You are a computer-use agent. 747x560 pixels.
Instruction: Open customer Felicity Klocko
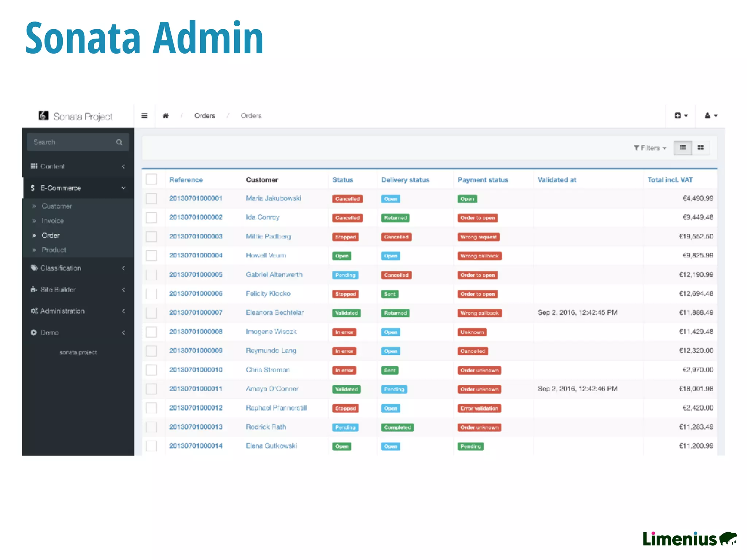point(268,293)
